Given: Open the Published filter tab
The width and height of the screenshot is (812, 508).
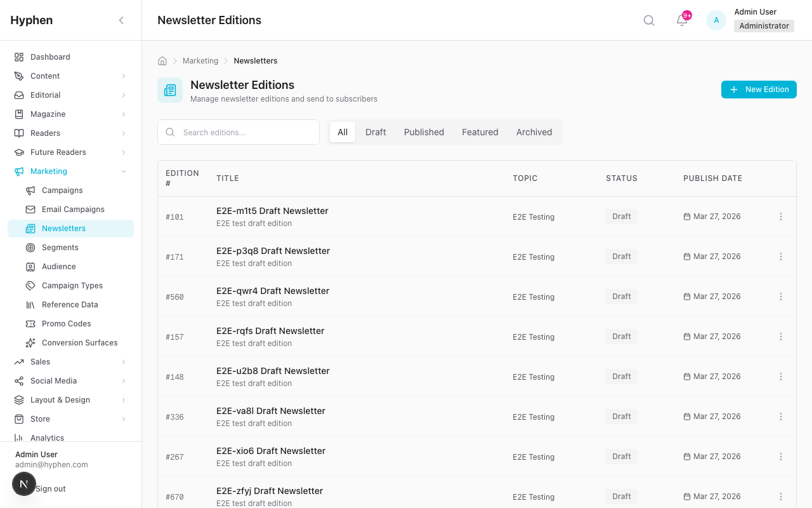Looking at the screenshot, I should click(x=424, y=132).
